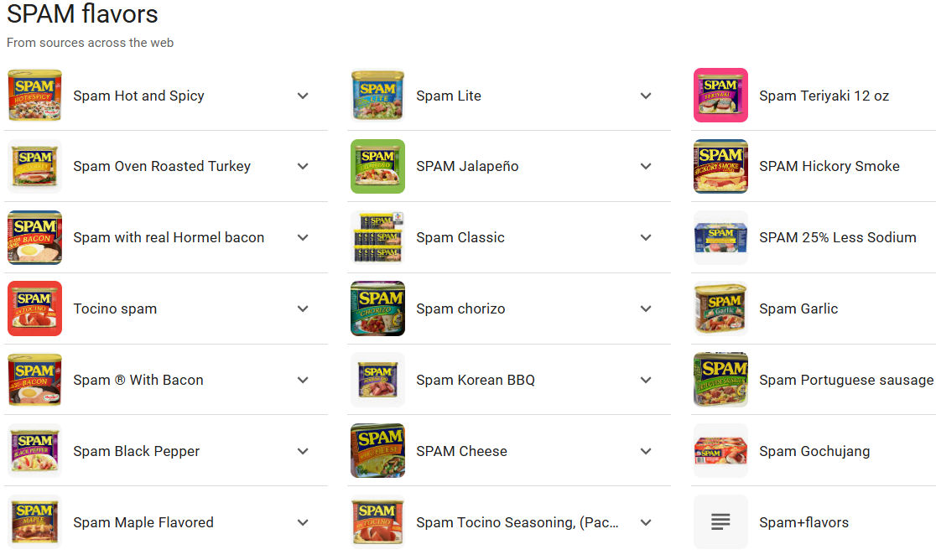Click the Spam chorizo can thumbnail
936x560 pixels.
377,309
